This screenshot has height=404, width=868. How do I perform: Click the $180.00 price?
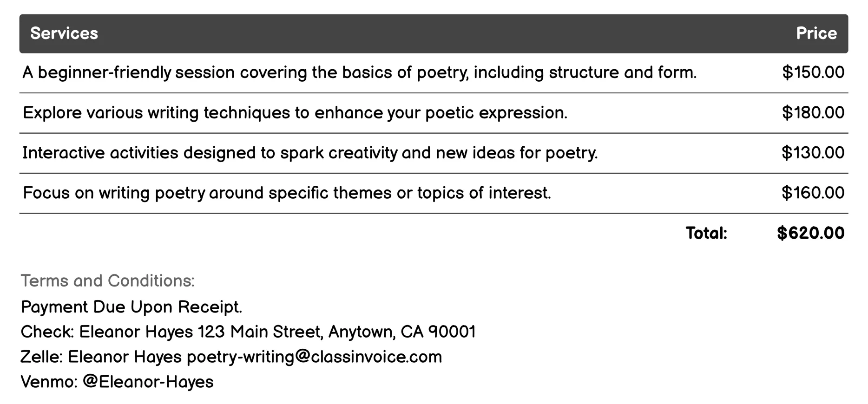click(x=813, y=113)
